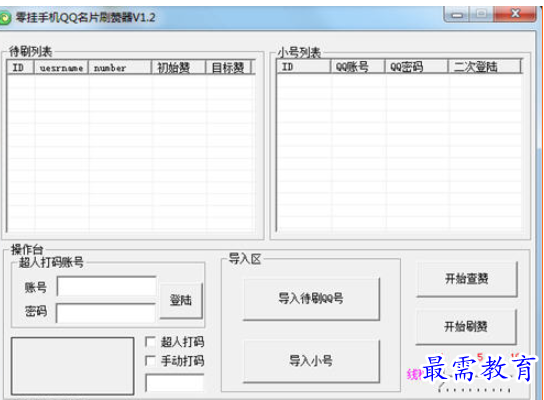544x400 pixels.
Task: Click the number column header
Action: [120, 67]
